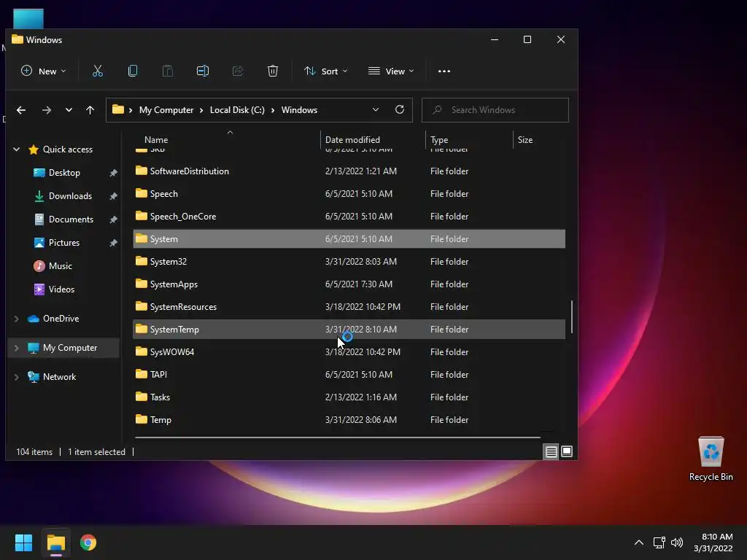Open the Sort dropdown menu
Viewport: 747px width, 560px height.
pos(326,71)
